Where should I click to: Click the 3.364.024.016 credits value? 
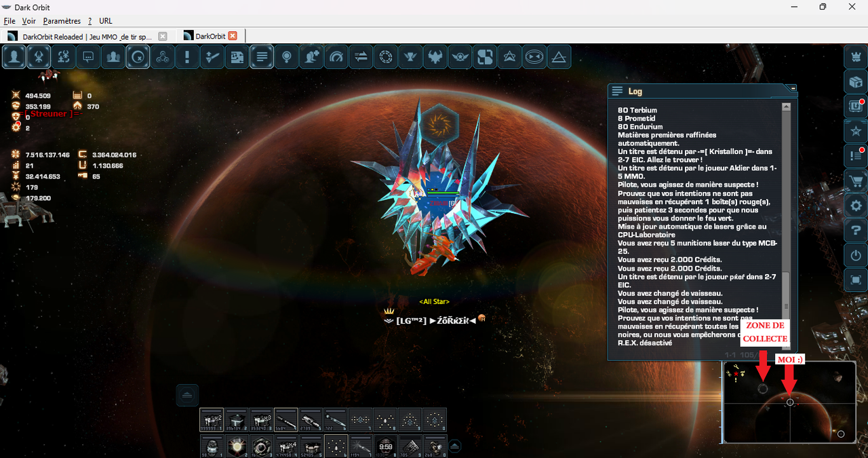tap(115, 155)
